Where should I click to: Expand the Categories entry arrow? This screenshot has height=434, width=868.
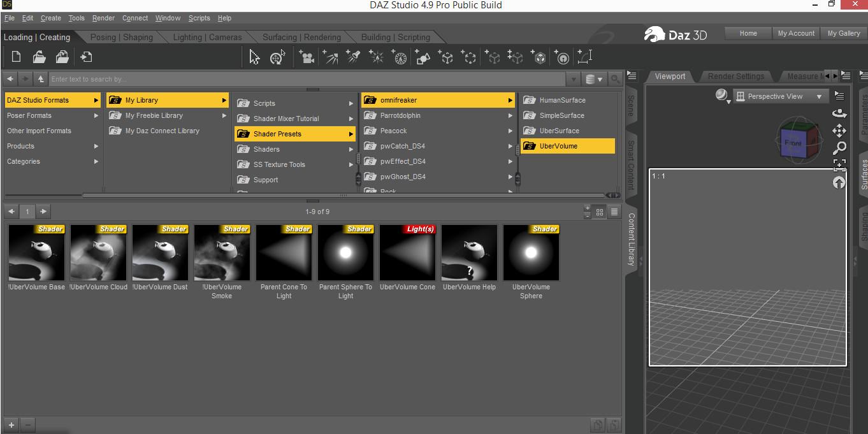click(x=96, y=161)
